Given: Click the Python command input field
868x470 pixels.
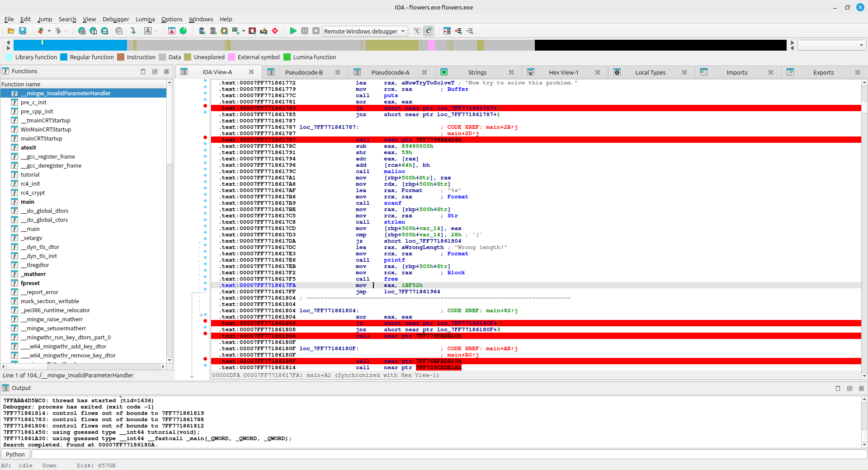Looking at the screenshot, I should pyautogui.click(x=448, y=454).
